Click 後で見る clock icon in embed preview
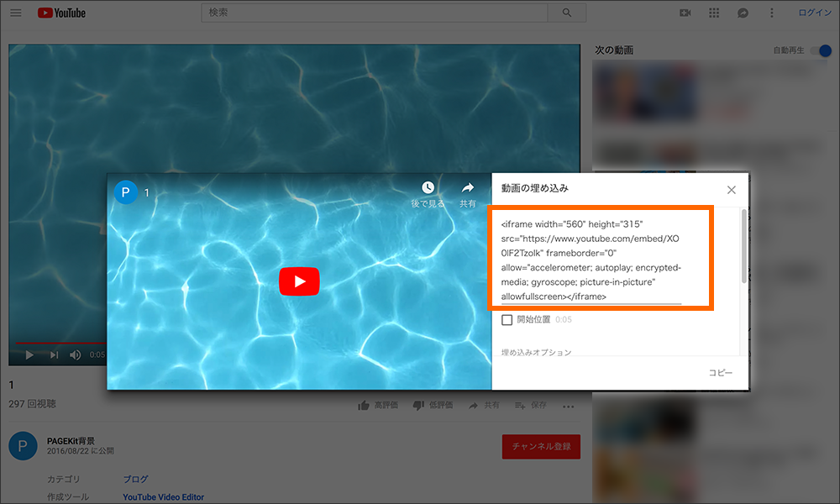Image resolution: width=840 pixels, height=504 pixels. [428, 187]
